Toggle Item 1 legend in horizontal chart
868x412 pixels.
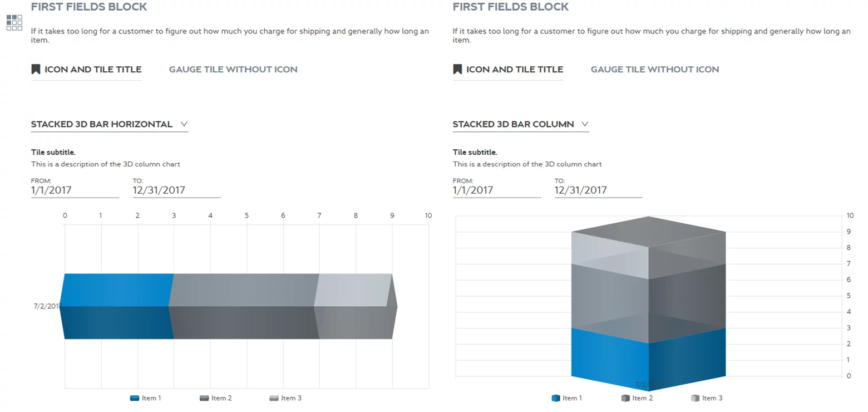tap(145, 398)
